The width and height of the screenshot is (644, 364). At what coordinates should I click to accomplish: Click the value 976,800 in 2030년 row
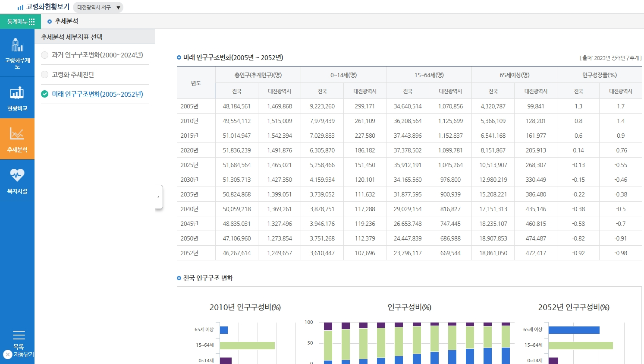point(450,180)
